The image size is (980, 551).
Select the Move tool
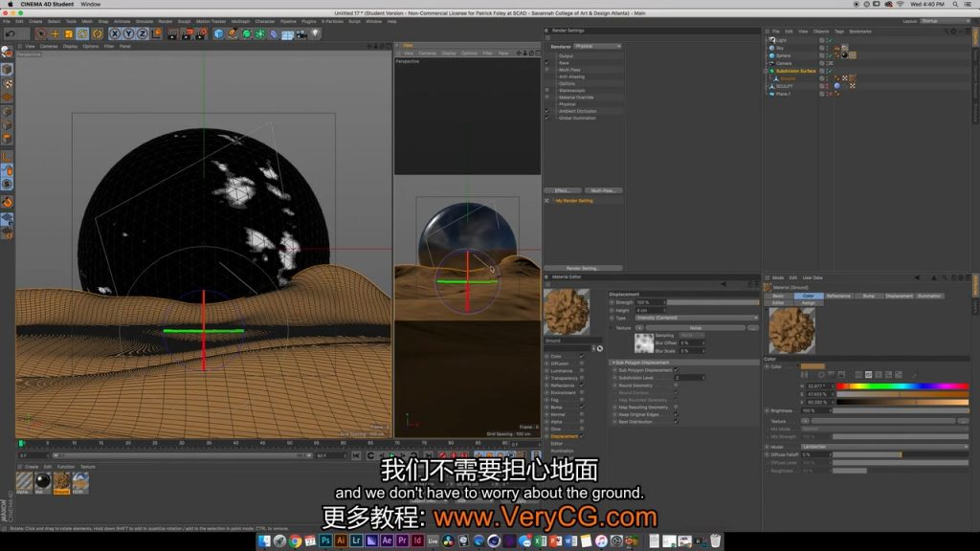(55, 33)
